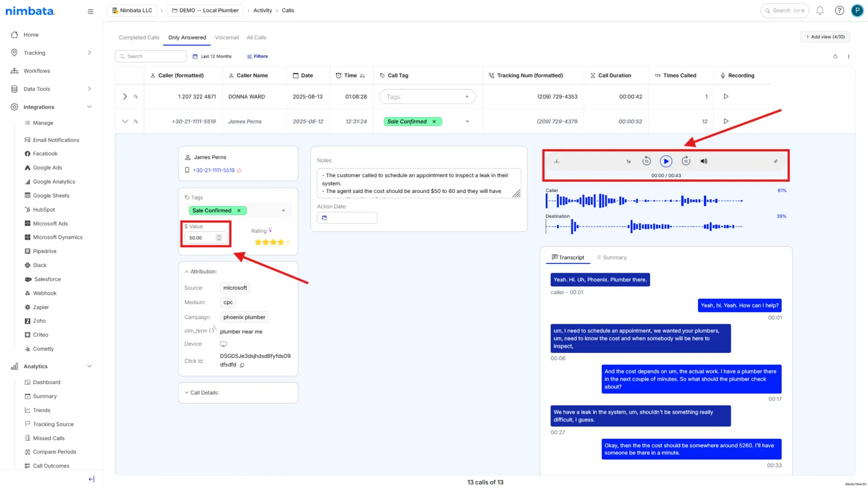Copy the recording link icon

pos(776,161)
